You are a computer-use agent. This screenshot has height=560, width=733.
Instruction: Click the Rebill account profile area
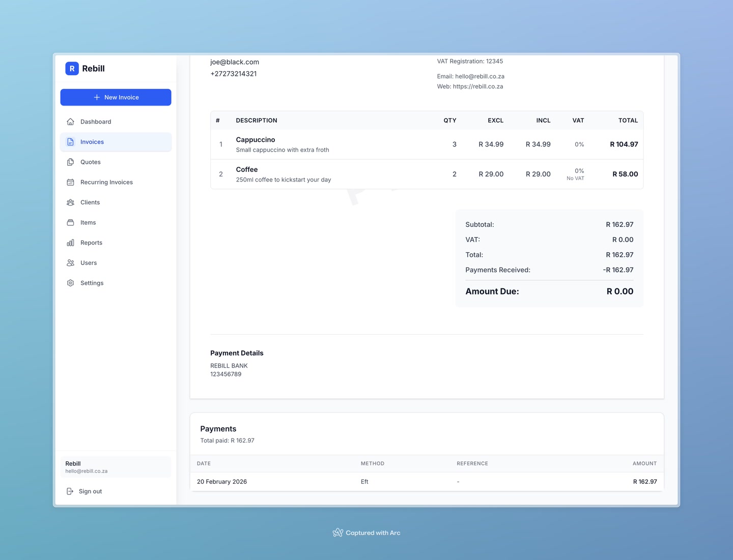click(116, 466)
